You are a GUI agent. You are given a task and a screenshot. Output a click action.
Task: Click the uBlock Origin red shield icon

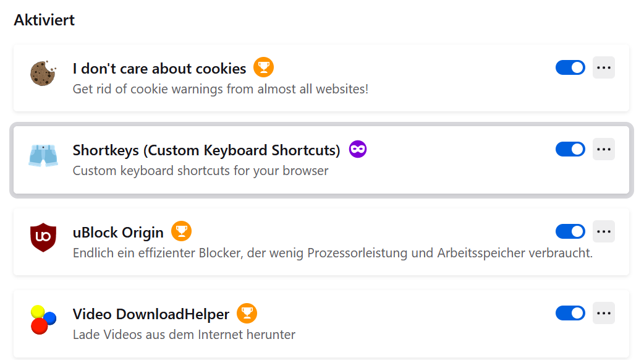pyautogui.click(x=43, y=238)
